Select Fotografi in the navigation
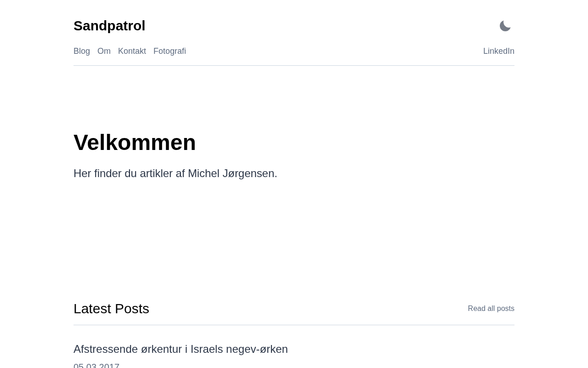The width and height of the screenshot is (588, 368). [170, 51]
